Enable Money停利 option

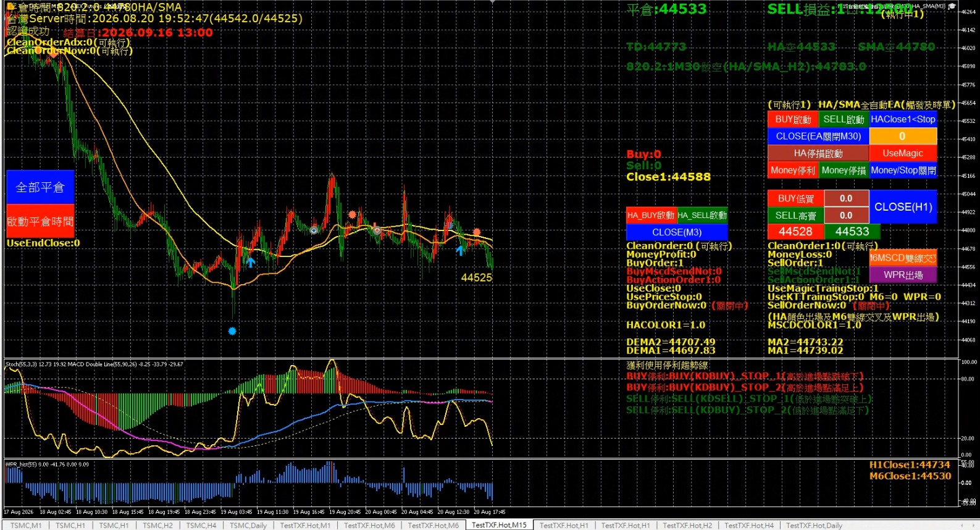click(793, 170)
